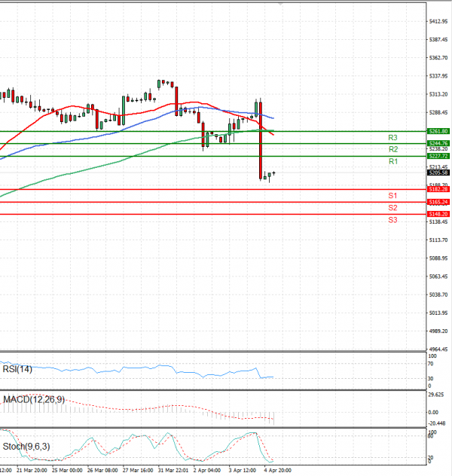This screenshot has height=476, width=452.
Task: Select the 5148.20 support price tag
Action: pos(438,214)
